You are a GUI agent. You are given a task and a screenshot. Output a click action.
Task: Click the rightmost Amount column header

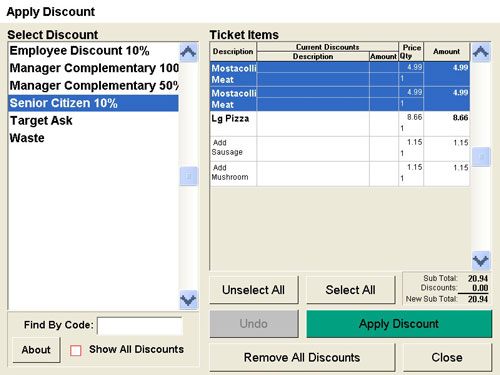pos(447,51)
